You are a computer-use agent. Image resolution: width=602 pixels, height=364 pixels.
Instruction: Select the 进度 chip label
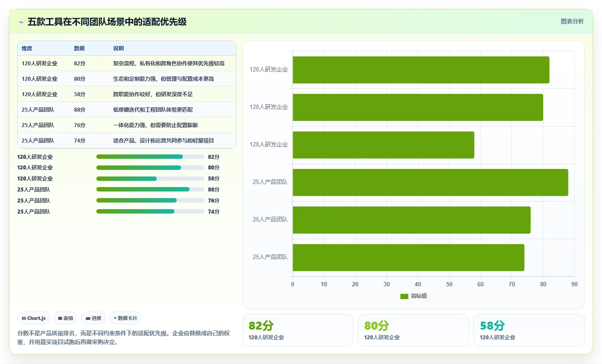tap(96, 318)
